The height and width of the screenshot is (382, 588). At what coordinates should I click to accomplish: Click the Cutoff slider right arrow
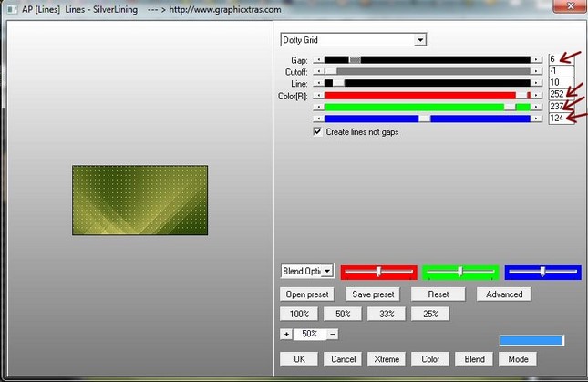(540, 71)
